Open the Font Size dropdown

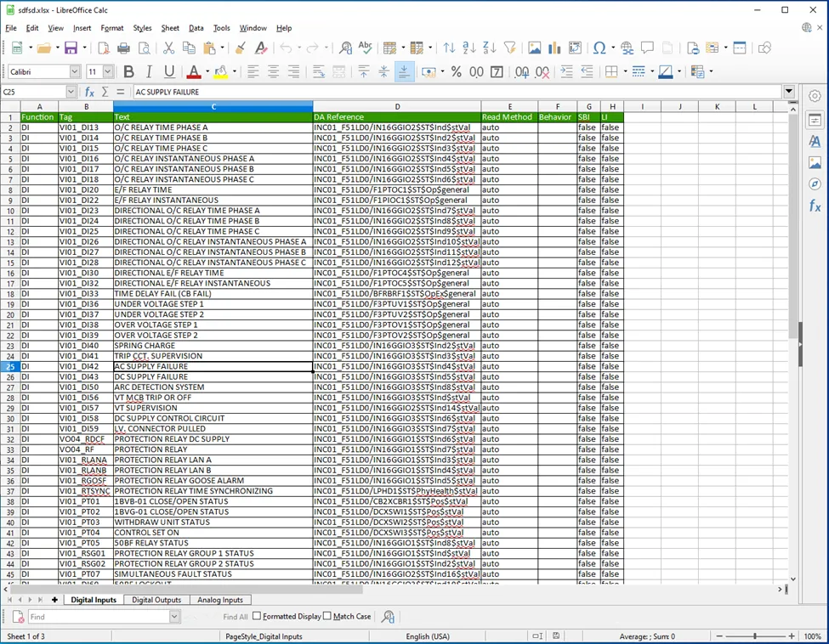[108, 71]
